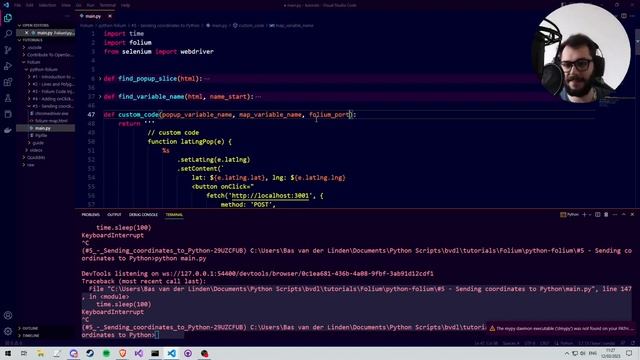Open Windows notification center
The height and width of the screenshot is (360, 640).
pyautogui.click(x=629, y=353)
